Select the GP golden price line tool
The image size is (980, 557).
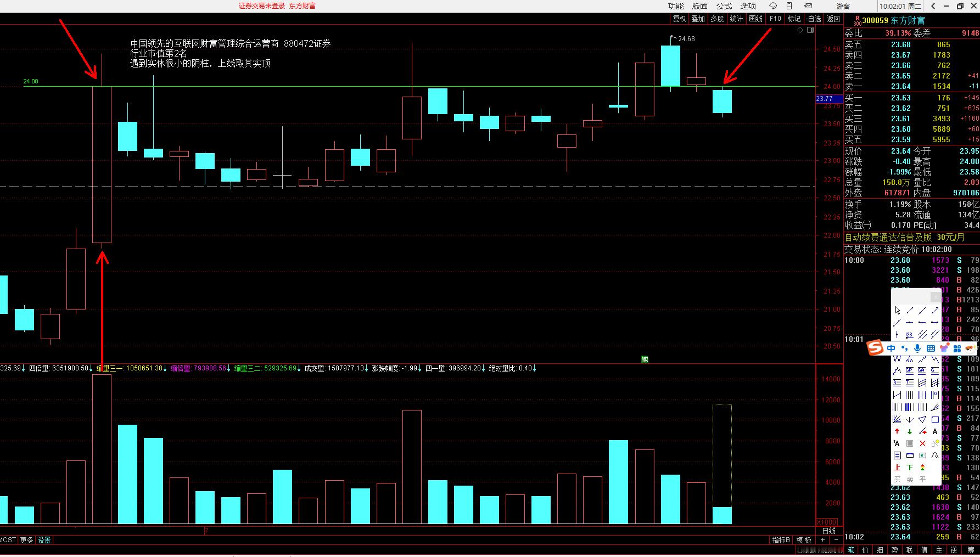(909, 370)
